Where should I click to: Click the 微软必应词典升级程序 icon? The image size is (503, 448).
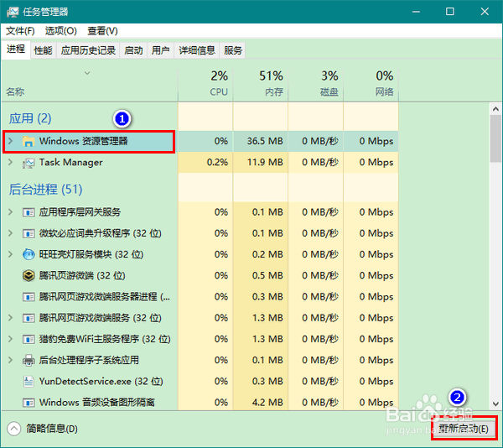[x=29, y=233]
